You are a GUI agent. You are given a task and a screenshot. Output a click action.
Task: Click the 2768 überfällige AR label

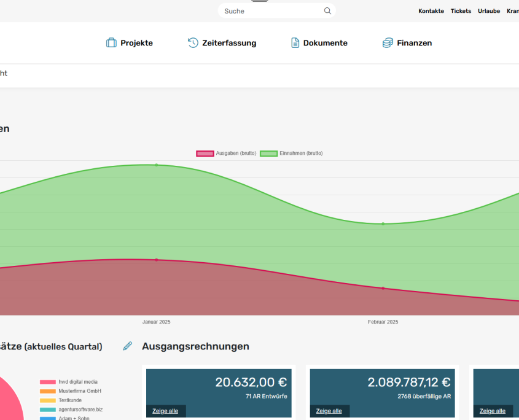pyautogui.click(x=424, y=396)
